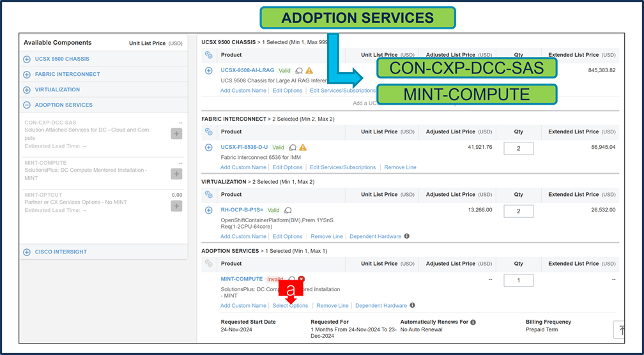Open the MINT-COMPUTE product link in the selected table

point(241,278)
